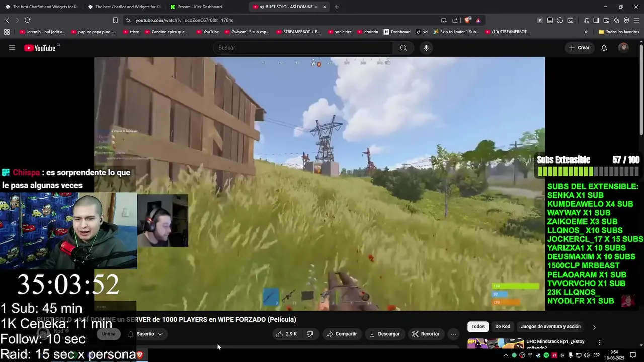644x362 pixels.
Task: Switch to Stream - Kick Dashboard tab
Action: (206, 7)
